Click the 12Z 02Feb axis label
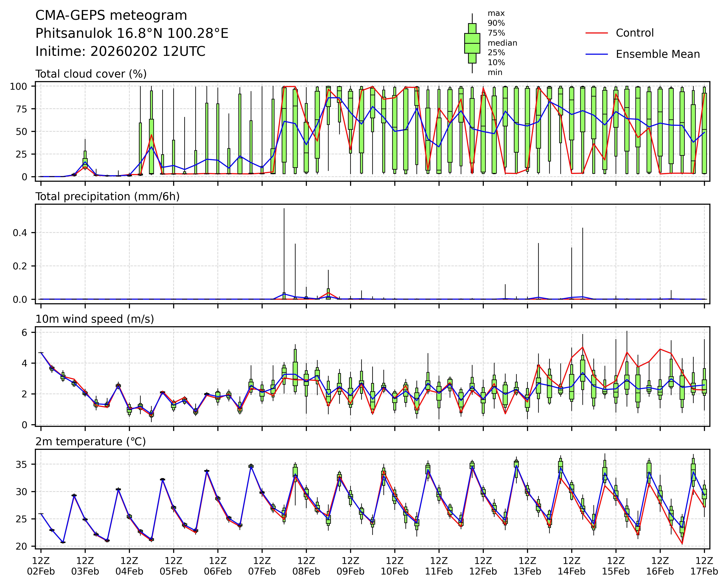Image resolution: width=728 pixels, height=586 pixels. point(41,566)
